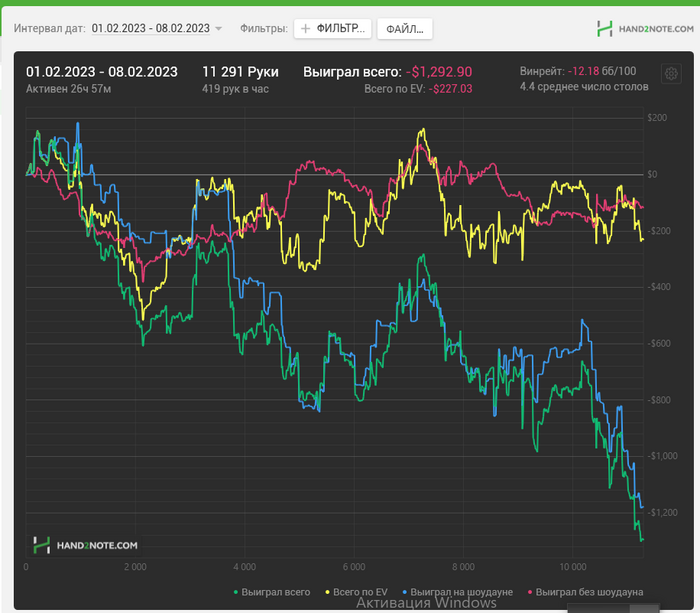Click the '11 291 Руки' hands count

pyautogui.click(x=240, y=72)
